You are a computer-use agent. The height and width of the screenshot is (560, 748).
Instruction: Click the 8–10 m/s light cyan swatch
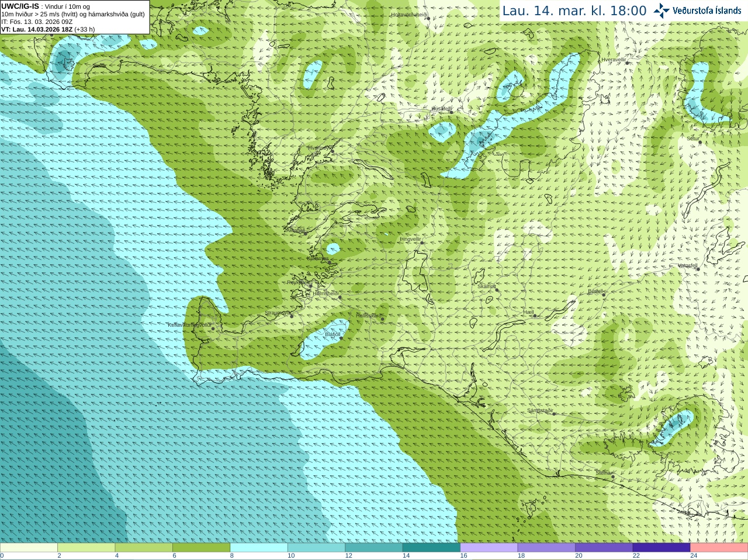(259, 548)
